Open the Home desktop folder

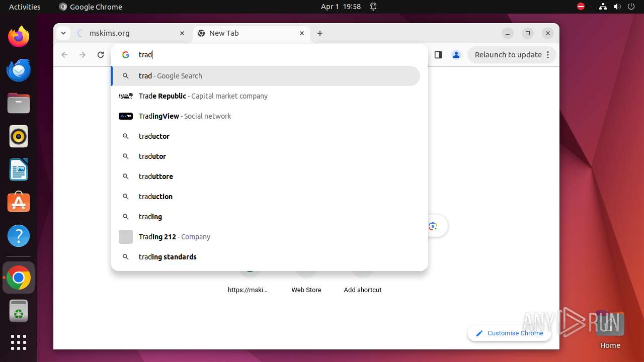click(610, 330)
